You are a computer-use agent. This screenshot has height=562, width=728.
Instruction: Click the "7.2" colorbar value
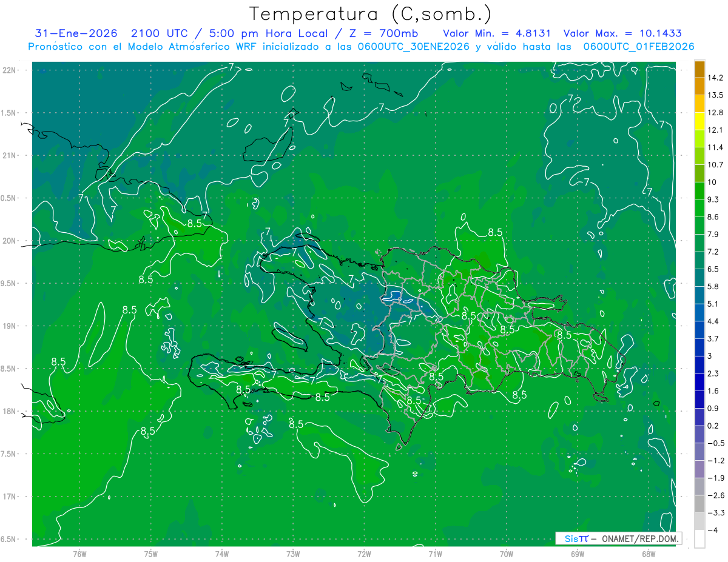pyautogui.click(x=713, y=252)
